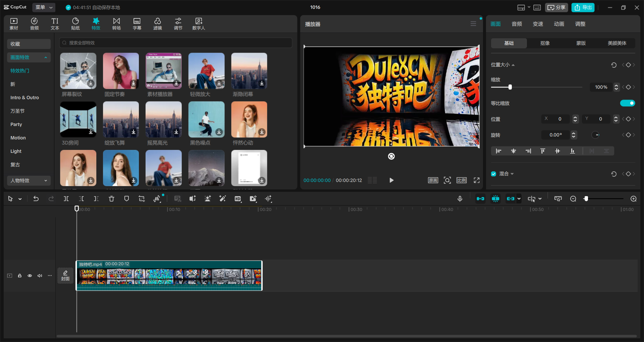Toggle track visibility eye icon
Screen dimensions: 644x342
coord(30,276)
